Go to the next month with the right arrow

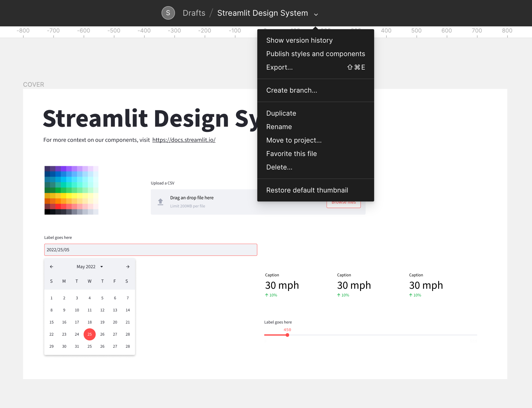click(128, 267)
